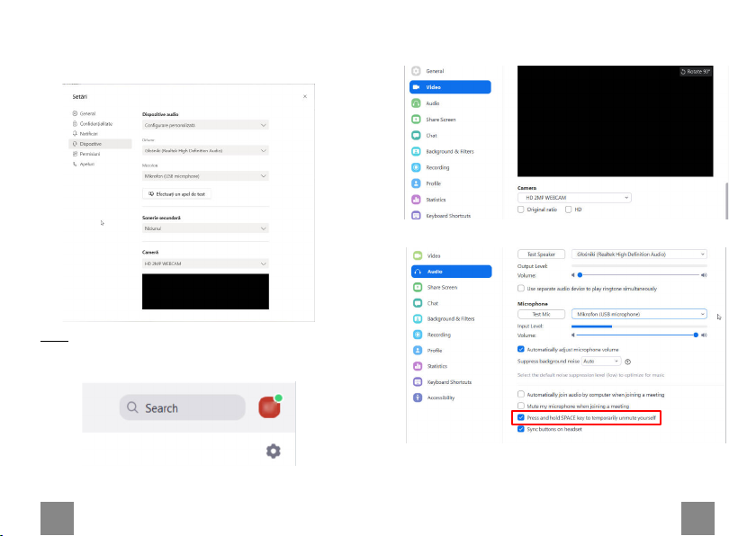Open Background & Filters in Zoom Audio-settings window
This screenshot has height=536, width=756.
point(444,318)
